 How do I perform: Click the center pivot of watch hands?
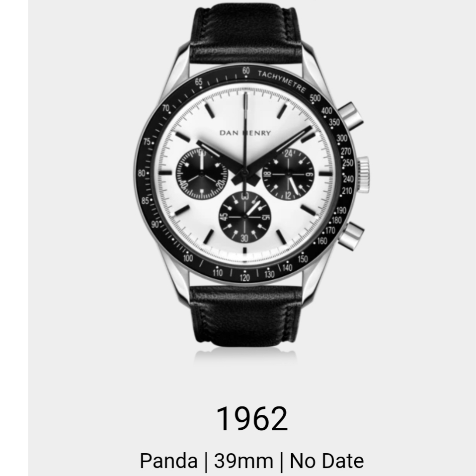244,173
